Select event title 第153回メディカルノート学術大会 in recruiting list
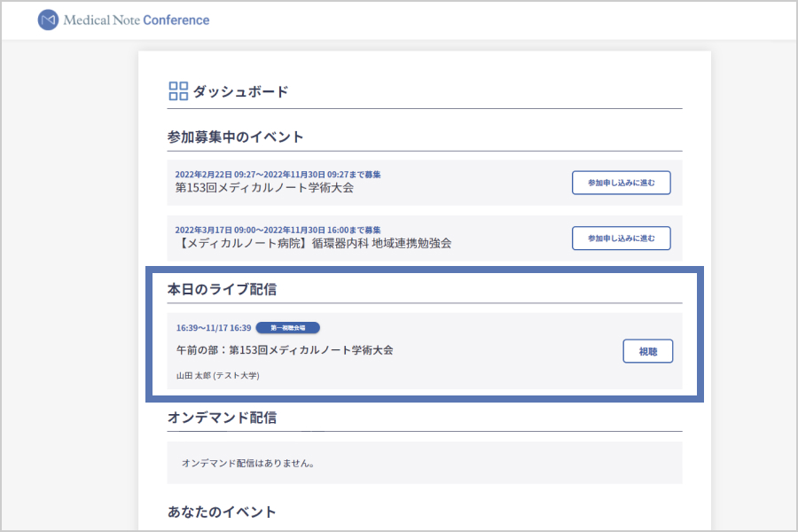 264,188
